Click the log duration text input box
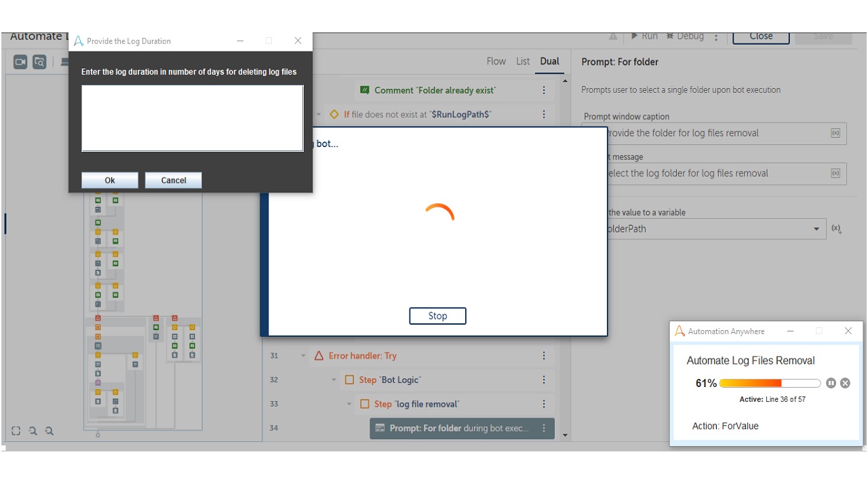 (x=193, y=118)
